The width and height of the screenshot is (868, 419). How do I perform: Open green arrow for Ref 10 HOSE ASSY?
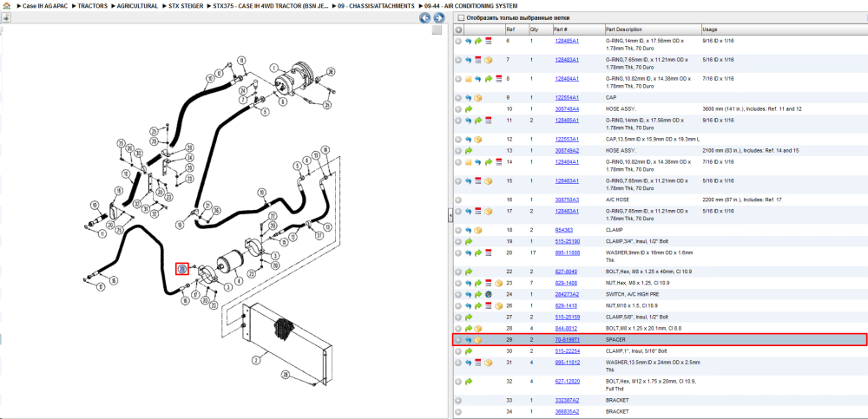469,109
